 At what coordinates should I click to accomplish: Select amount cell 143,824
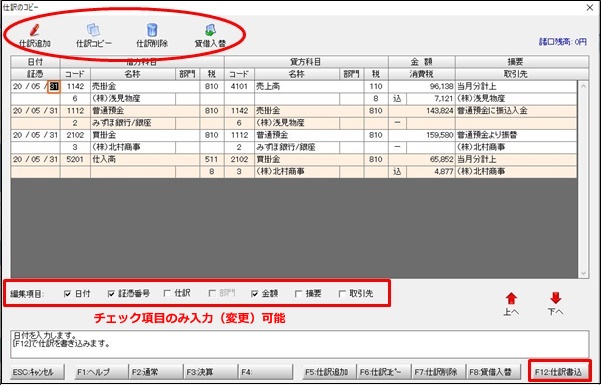(422, 111)
